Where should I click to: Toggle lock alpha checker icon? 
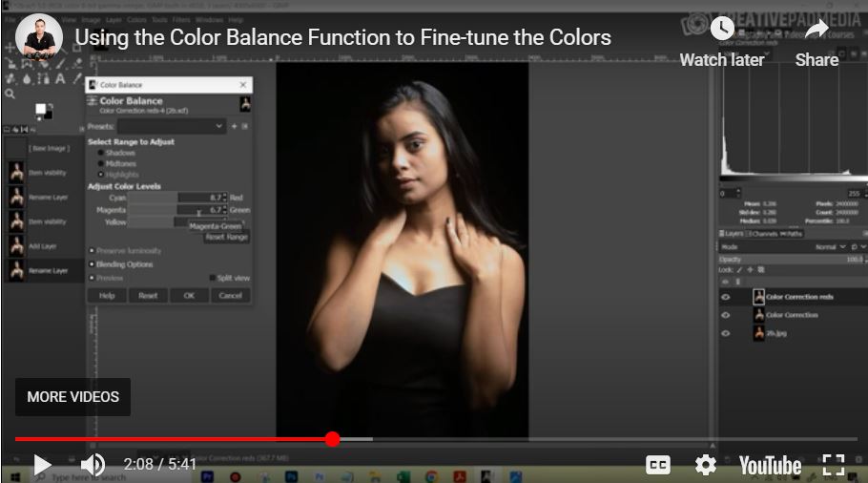click(x=761, y=270)
